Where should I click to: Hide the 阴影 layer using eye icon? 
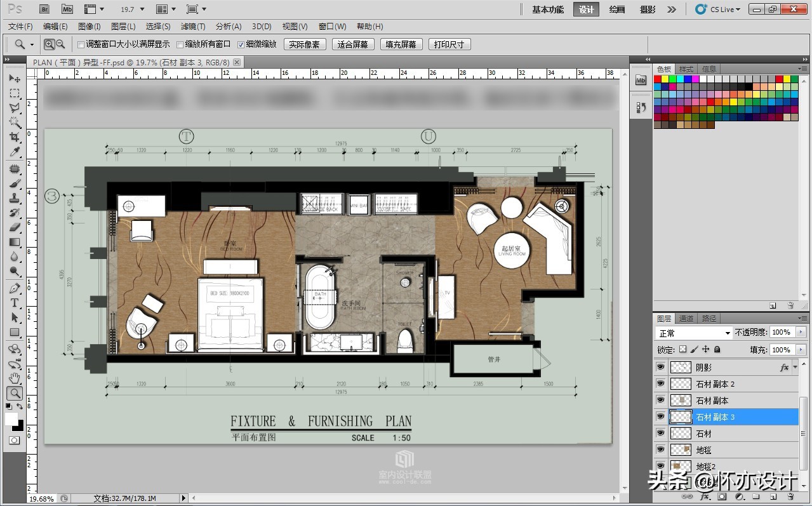[661, 367]
